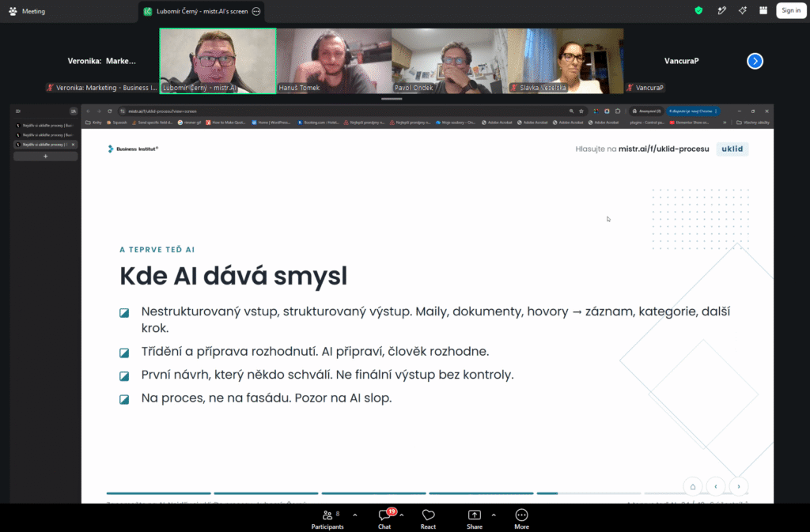This screenshot has height=532, width=810.
Task: Select Pavol Ondek's video thumbnail
Action: coord(449,61)
